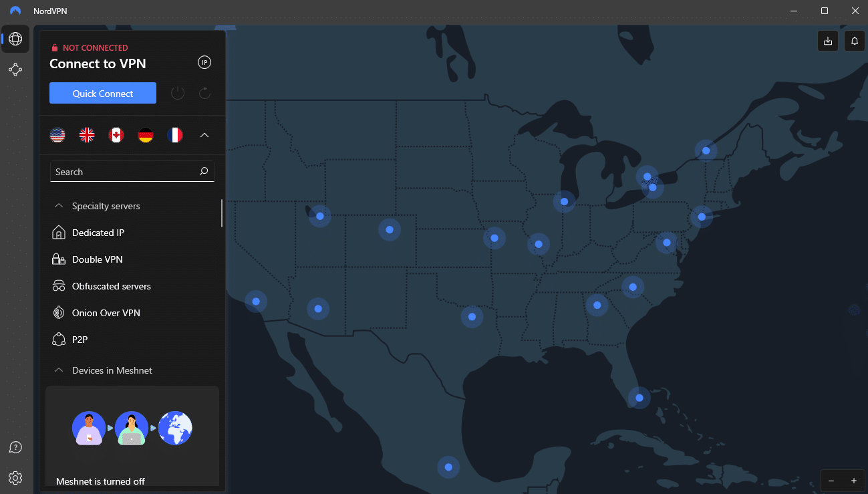
Task: Click the Florida server marker on map
Action: pyautogui.click(x=639, y=398)
